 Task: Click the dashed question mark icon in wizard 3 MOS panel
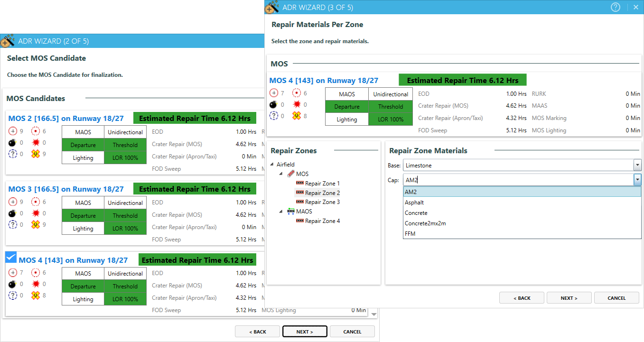coord(273,116)
